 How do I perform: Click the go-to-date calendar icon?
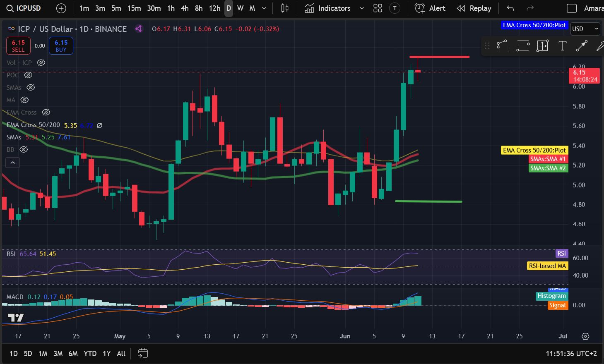click(x=143, y=353)
